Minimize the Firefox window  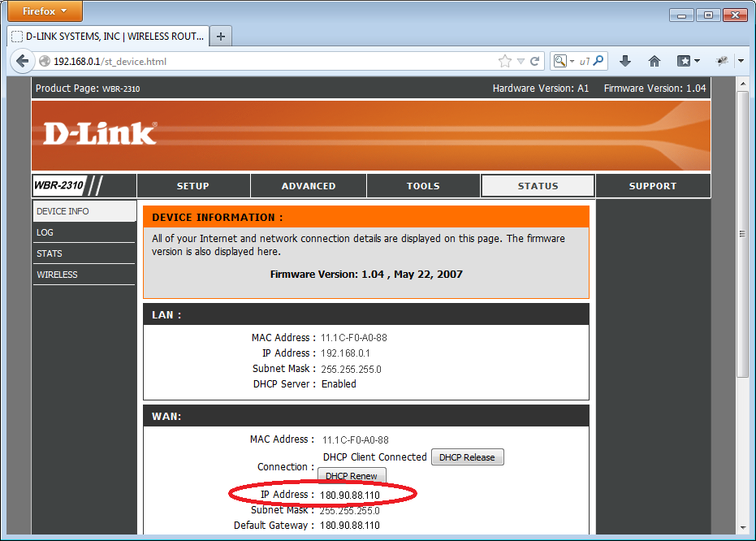coord(682,15)
